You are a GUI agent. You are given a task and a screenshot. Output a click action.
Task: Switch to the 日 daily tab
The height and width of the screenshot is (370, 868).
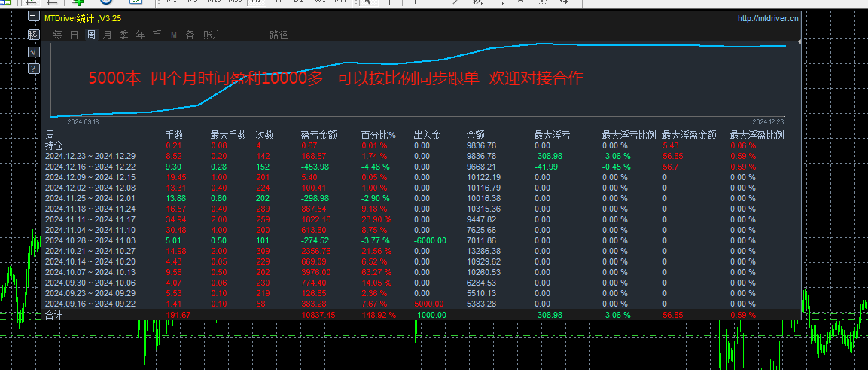pos(75,35)
